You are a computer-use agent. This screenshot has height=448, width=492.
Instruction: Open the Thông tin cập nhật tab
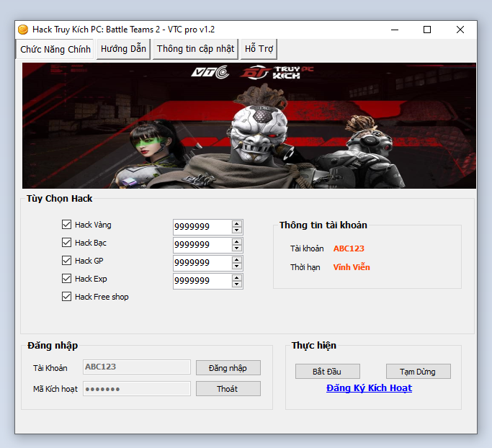point(195,49)
